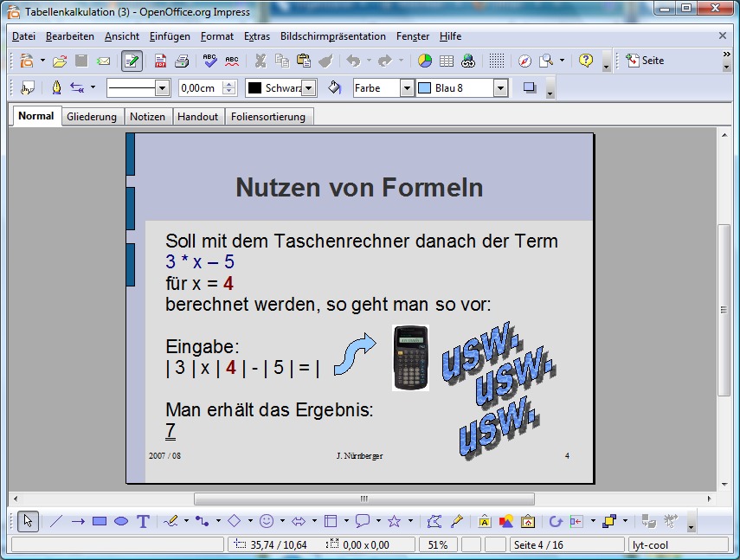Toggle Edit File mode button
This screenshot has width=740, height=560.
click(x=132, y=61)
